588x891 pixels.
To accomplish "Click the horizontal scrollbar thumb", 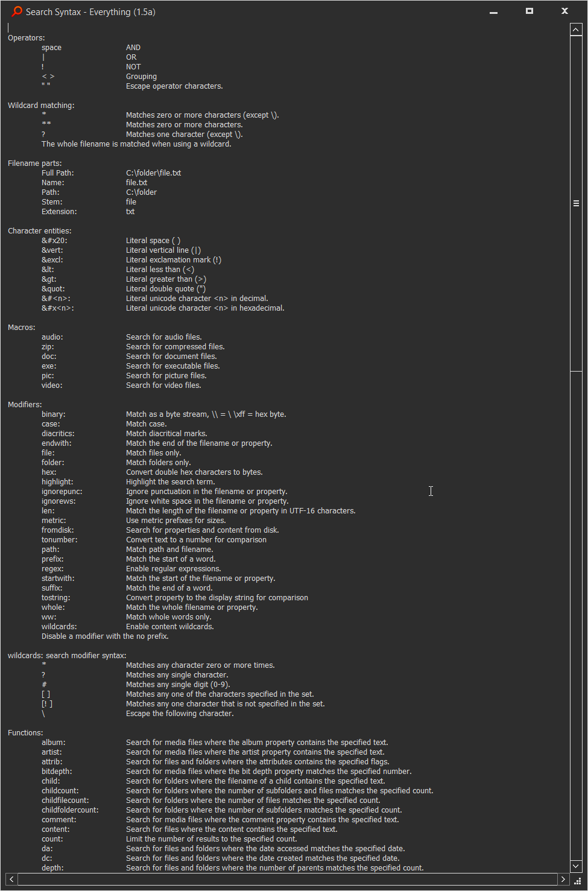I will click(287, 879).
